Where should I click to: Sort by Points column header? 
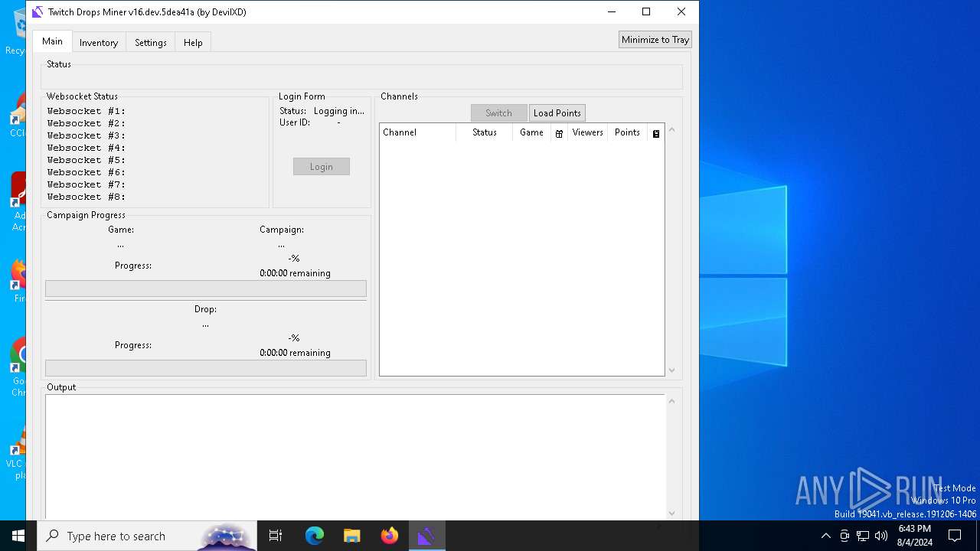coord(627,132)
